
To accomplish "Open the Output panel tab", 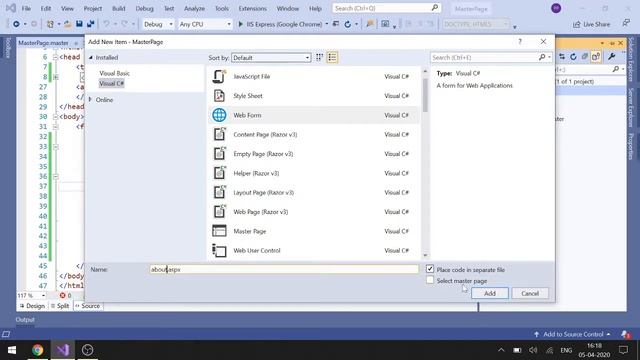I will (x=25, y=320).
